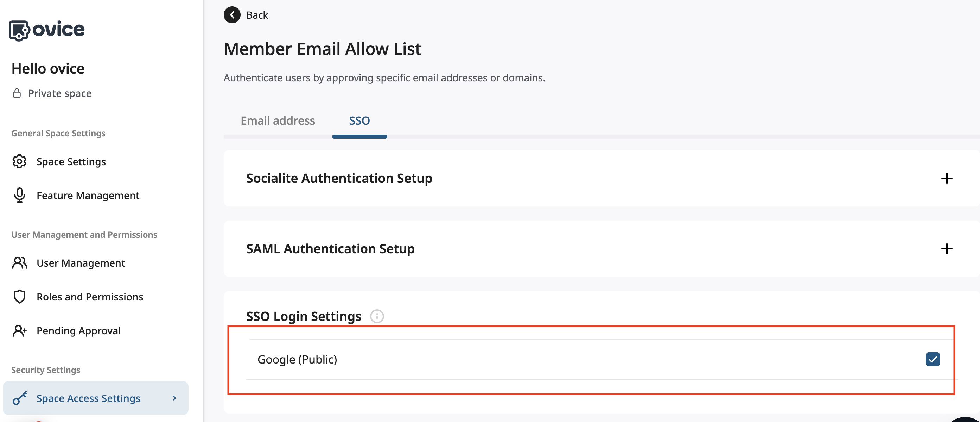Click the Back text label
This screenshot has height=422, width=980.
(257, 15)
